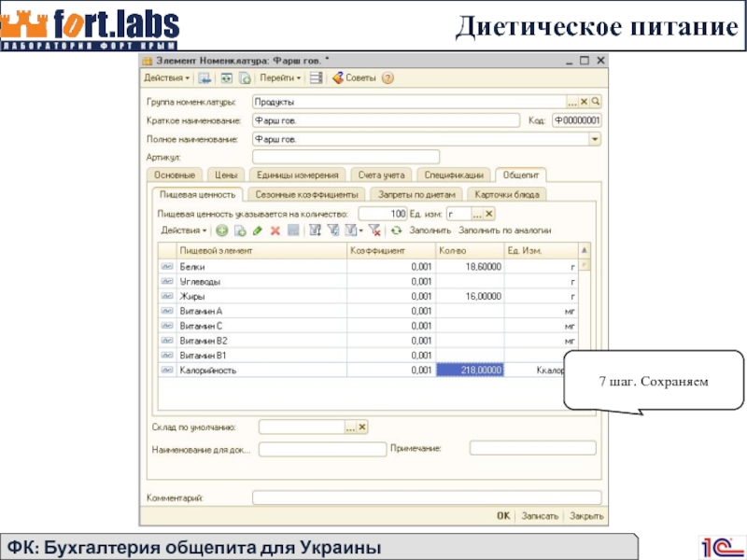Click the OK button at bottom

503,516
